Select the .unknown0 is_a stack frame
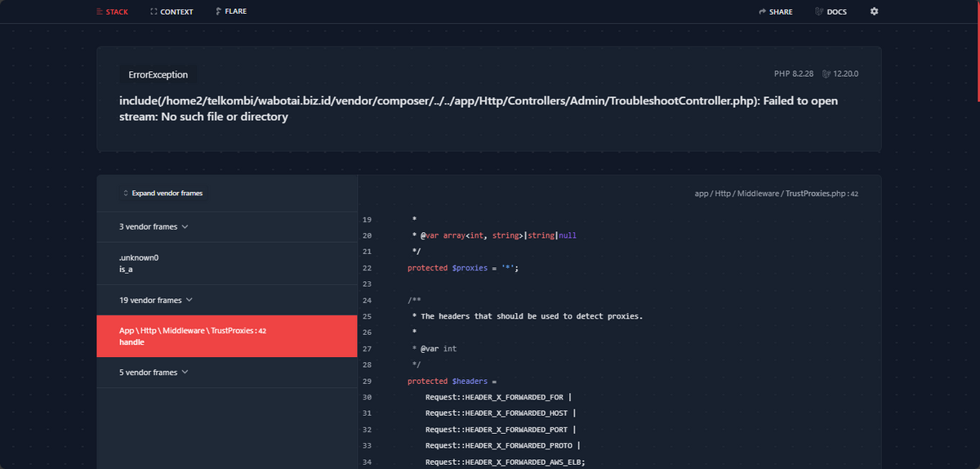 [x=227, y=264]
